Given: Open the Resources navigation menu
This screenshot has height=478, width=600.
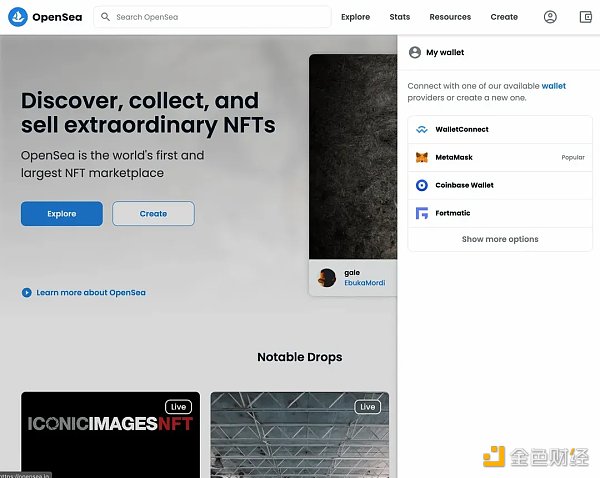Looking at the screenshot, I should (x=450, y=17).
